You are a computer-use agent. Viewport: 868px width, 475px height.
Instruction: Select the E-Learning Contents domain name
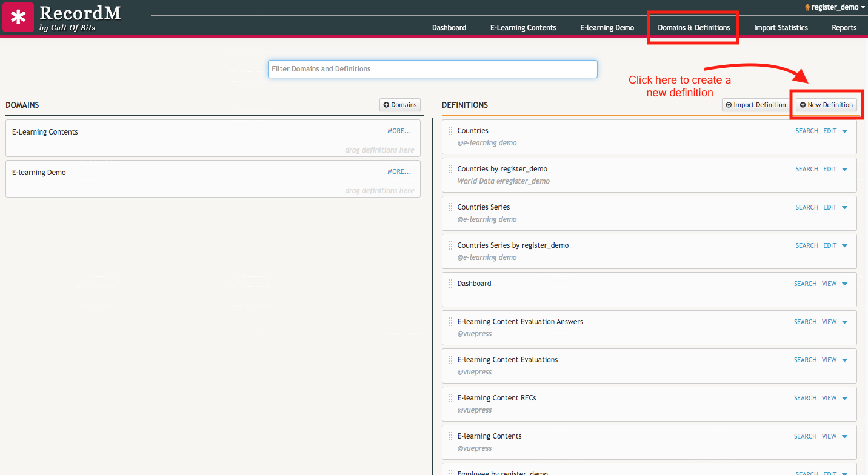[45, 132]
